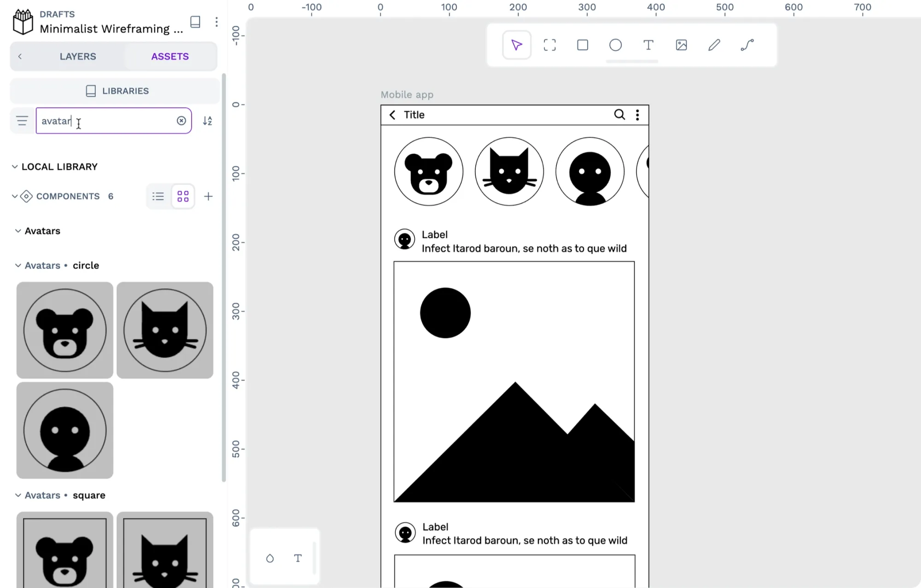921x588 pixels.
Task: Select the Text tool
Action: point(648,45)
